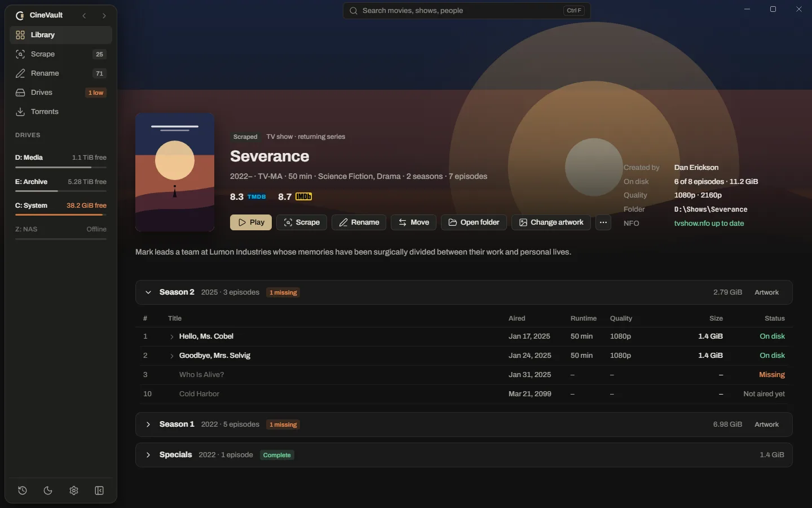Click the '1 low' drives badge

(96, 93)
